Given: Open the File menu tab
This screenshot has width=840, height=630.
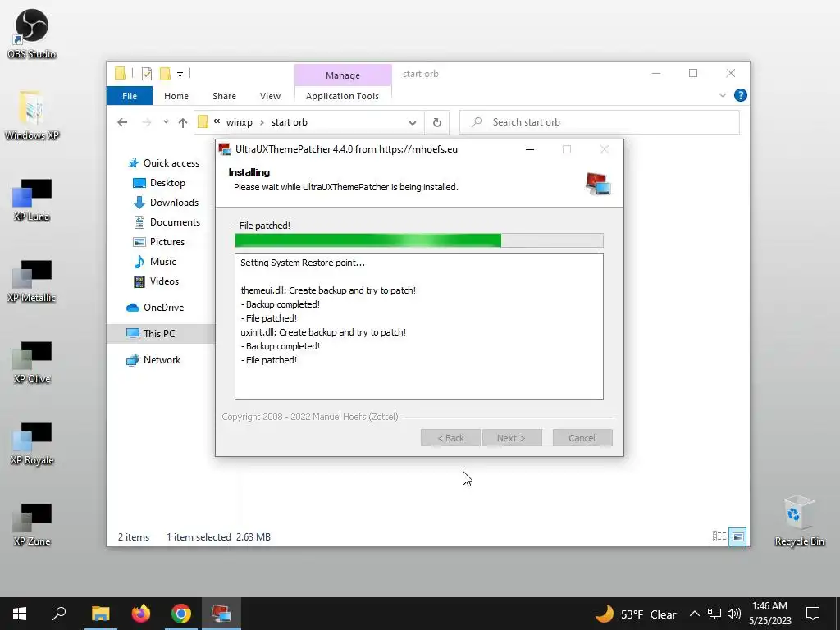Looking at the screenshot, I should point(130,96).
